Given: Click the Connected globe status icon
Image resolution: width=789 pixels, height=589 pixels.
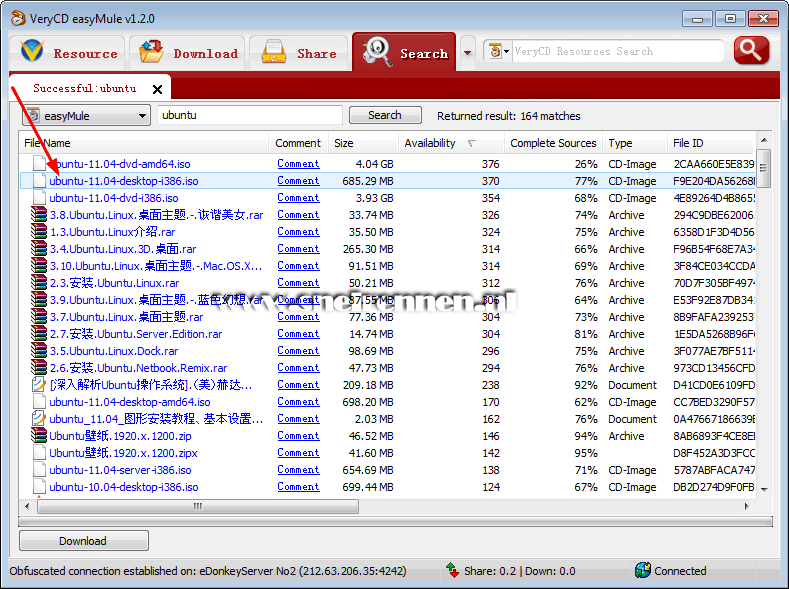Looking at the screenshot, I should (x=643, y=570).
